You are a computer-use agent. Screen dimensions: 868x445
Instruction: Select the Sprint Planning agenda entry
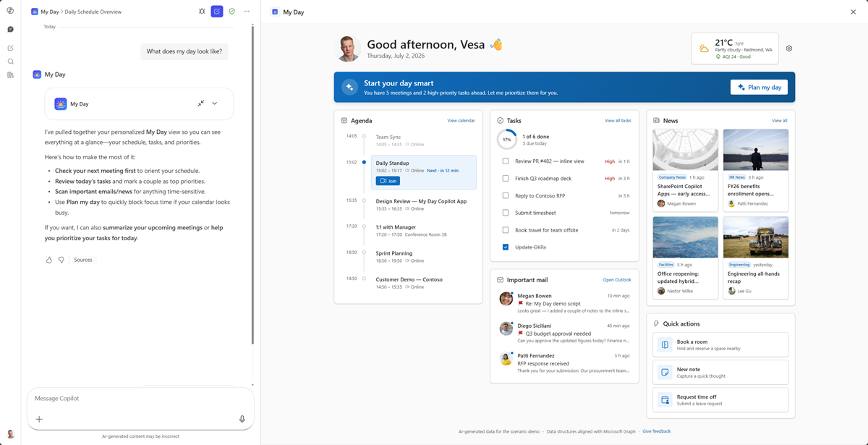[424, 257]
